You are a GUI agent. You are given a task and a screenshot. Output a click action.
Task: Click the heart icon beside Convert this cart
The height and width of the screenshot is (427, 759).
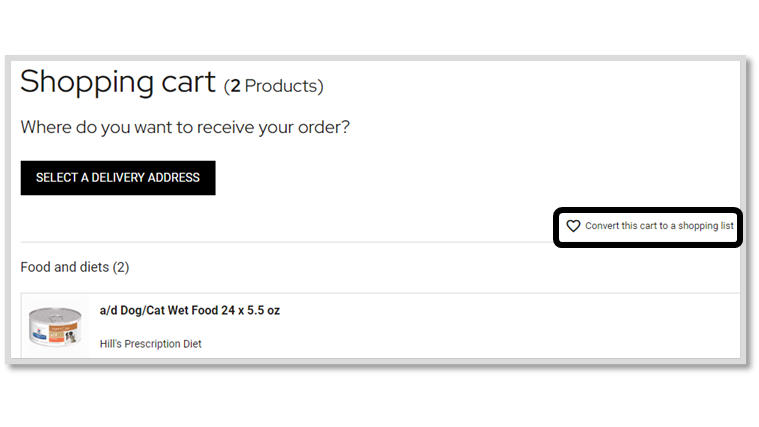click(573, 226)
